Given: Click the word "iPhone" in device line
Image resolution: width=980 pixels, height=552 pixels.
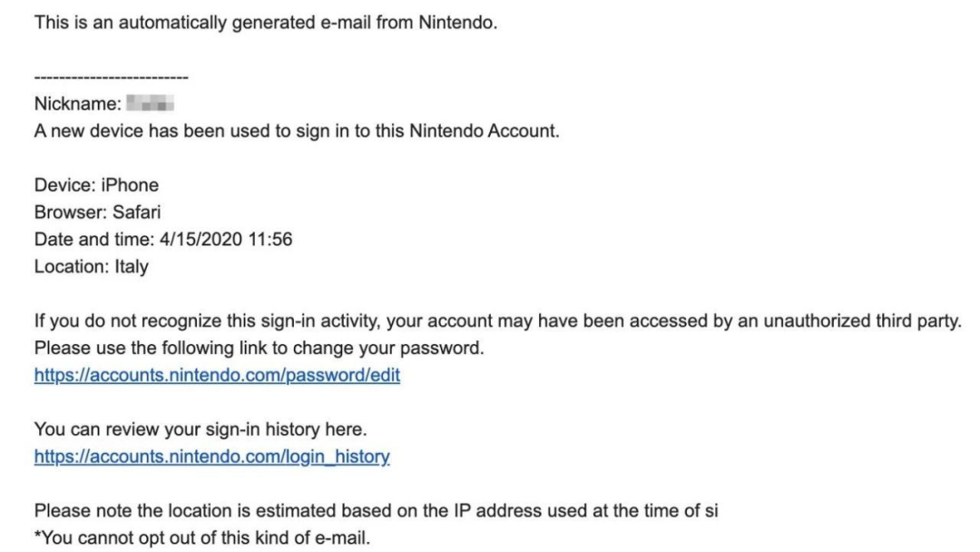Looking at the screenshot, I should coord(130,185).
